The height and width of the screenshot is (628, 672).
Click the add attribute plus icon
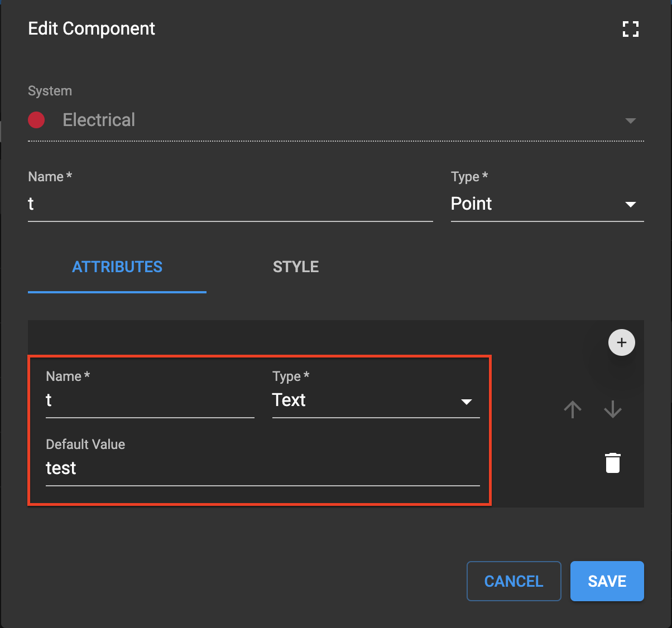coord(622,342)
